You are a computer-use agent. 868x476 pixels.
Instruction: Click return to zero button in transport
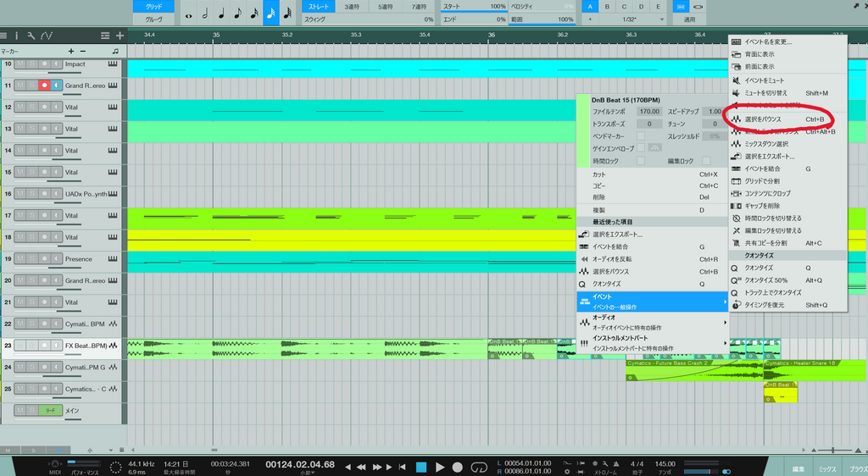point(403,468)
